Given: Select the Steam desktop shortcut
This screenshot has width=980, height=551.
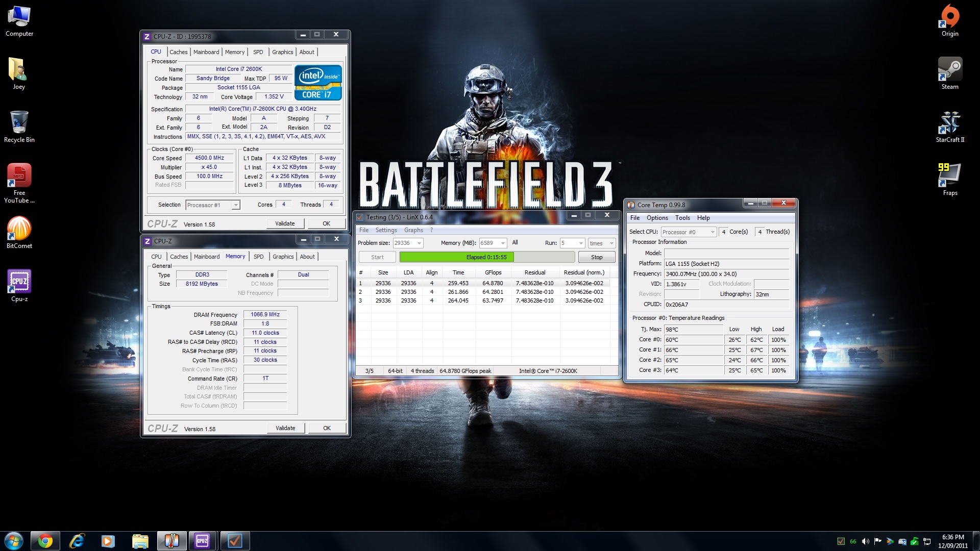Looking at the screenshot, I should 950,74.
